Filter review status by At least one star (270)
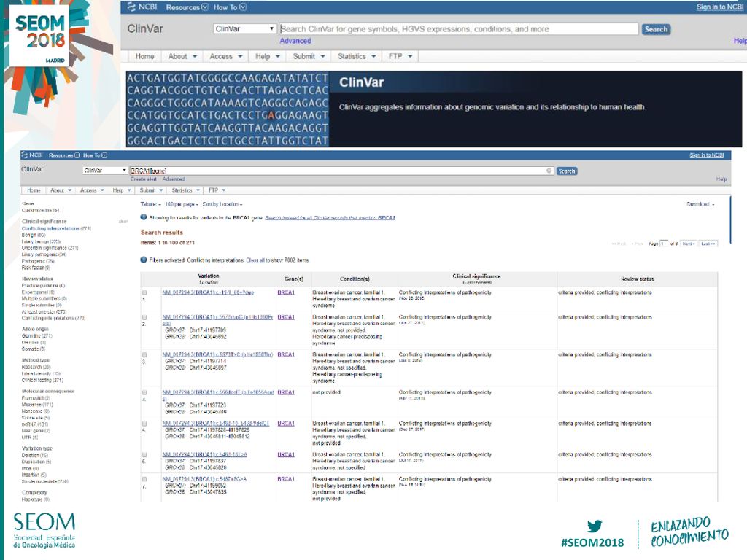Screen dimensions: 747x560 click(x=44, y=311)
